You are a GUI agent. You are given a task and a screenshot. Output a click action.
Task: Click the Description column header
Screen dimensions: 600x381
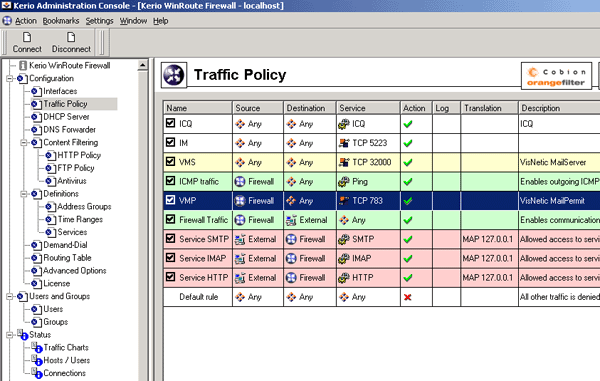click(559, 108)
